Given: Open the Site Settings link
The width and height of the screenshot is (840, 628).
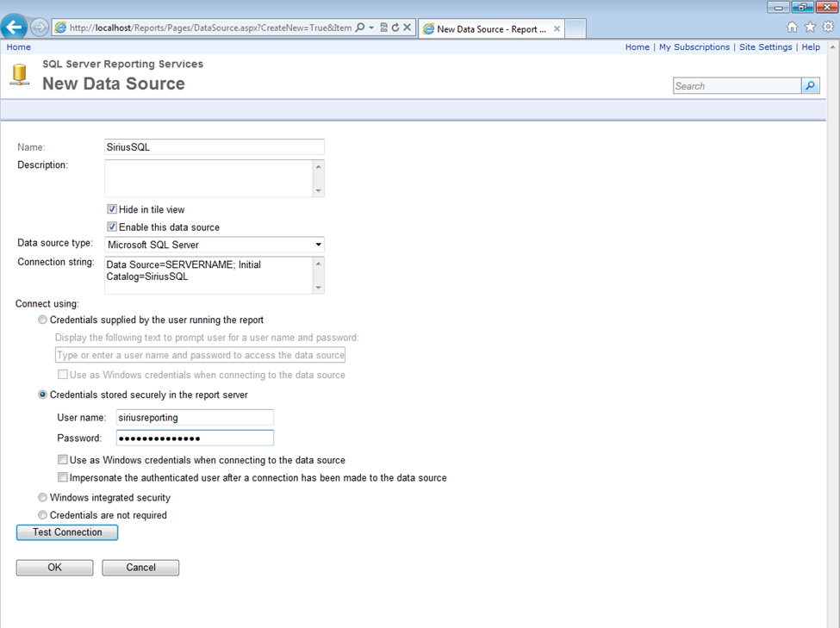Looking at the screenshot, I should coord(765,47).
